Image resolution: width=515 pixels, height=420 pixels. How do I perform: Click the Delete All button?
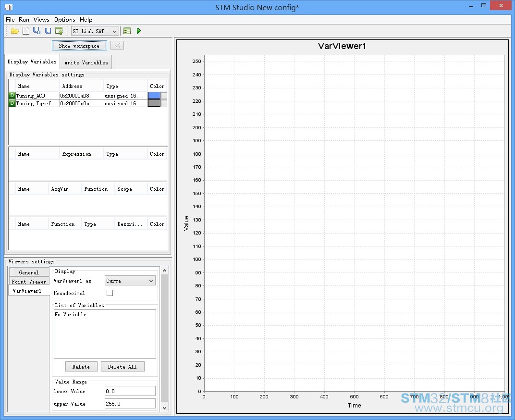[122, 367]
